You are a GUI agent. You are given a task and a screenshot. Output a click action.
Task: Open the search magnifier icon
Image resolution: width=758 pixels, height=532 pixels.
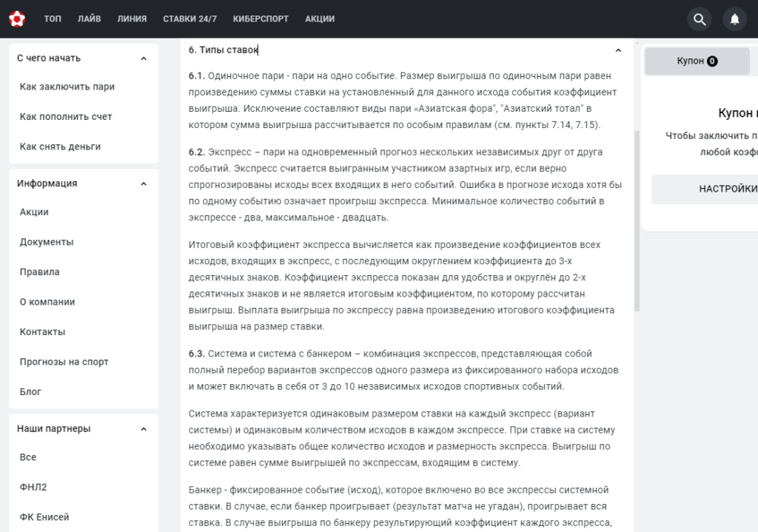(699, 18)
